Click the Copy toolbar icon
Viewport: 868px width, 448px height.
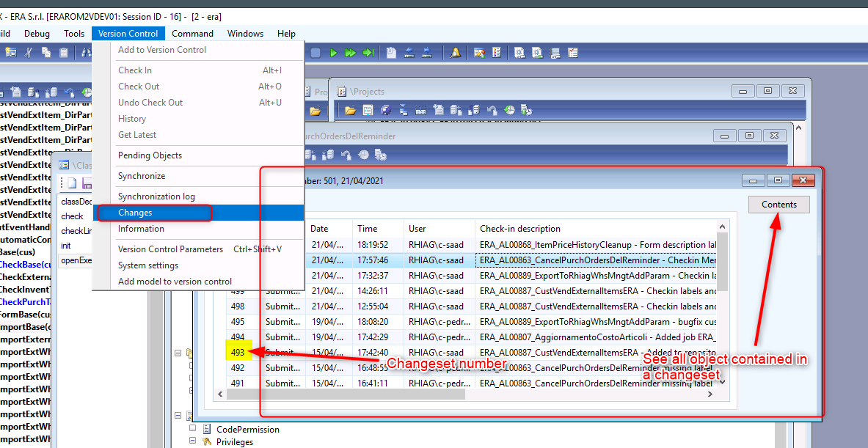click(x=46, y=52)
